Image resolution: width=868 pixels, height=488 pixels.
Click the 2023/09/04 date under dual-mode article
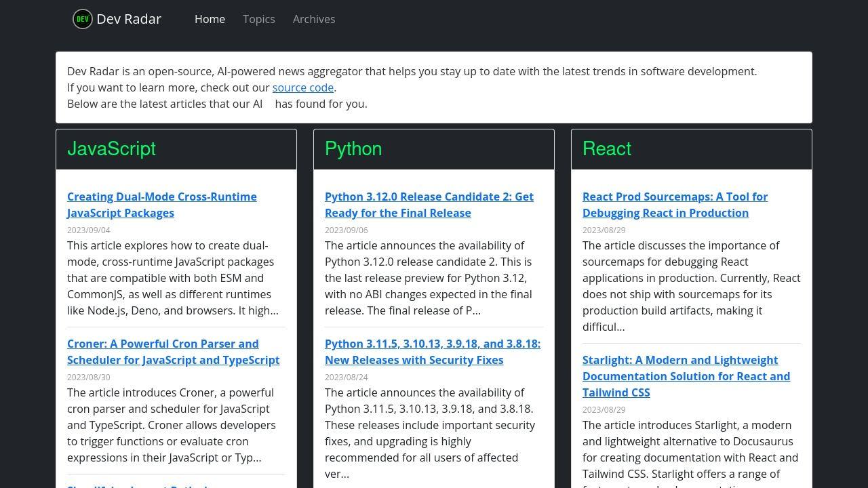pyautogui.click(x=89, y=230)
